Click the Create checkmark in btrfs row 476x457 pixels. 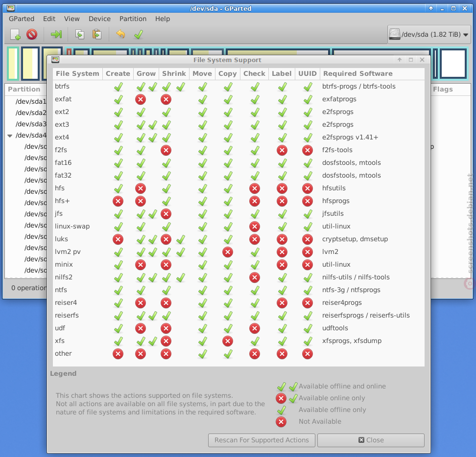point(118,87)
